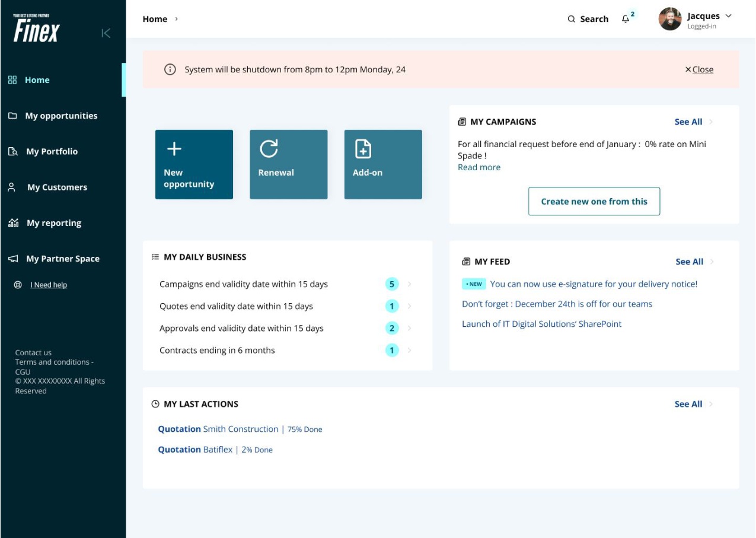Click the count badge 2 for Approvals
This screenshot has width=756, height=538.
391,328
